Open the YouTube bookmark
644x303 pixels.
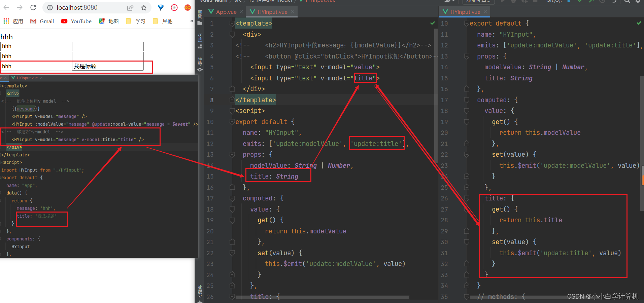[76, 21]
